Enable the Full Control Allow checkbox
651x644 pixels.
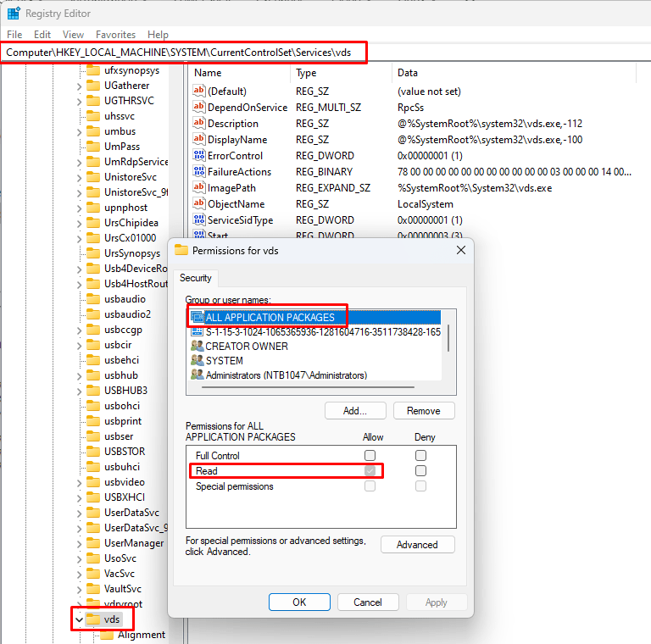tap(370, 456)
